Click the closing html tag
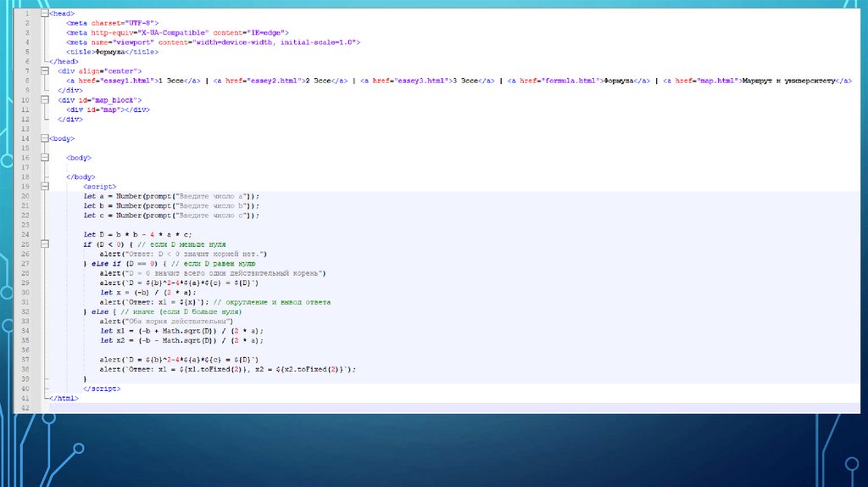This screenshot has height=487, width=868. [64, 398]
